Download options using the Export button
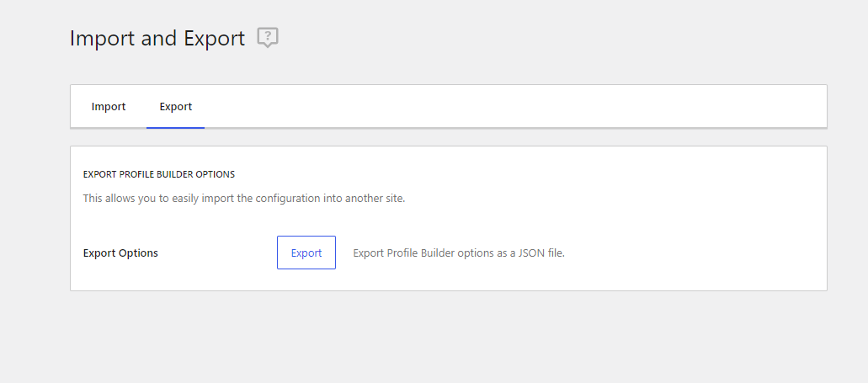The image size is (868, 383). pyautogui.click(x=306, y=253)
